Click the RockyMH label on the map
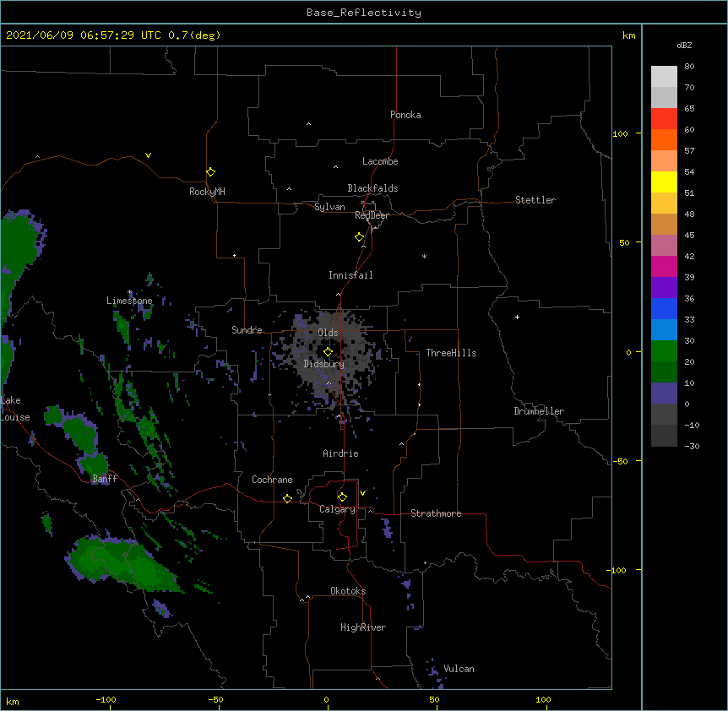Screen dimensions: 728x711 tap(207, 192)
